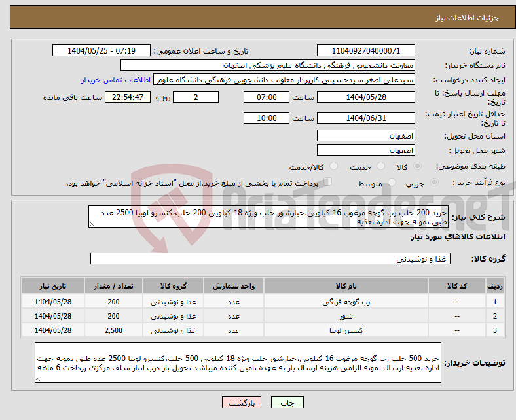Select the کنسرو لوبیا item cell

346,330
